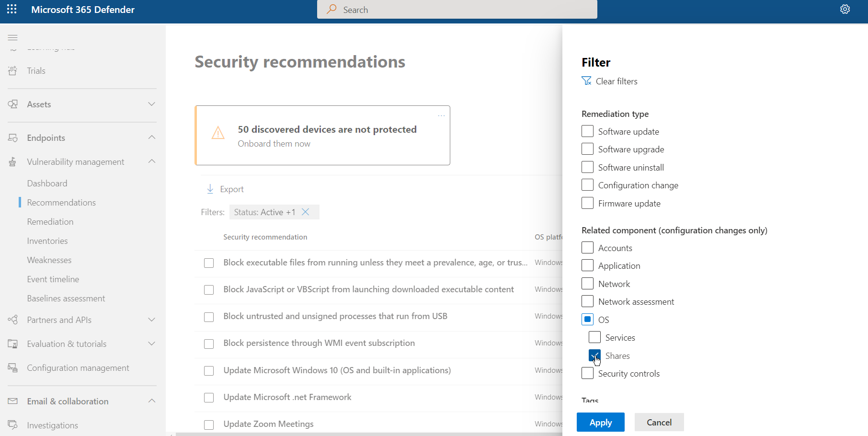Expand Evaluation & tutorials section
The width and height of the screenshot is (868, 436).
tap(151, 344)
